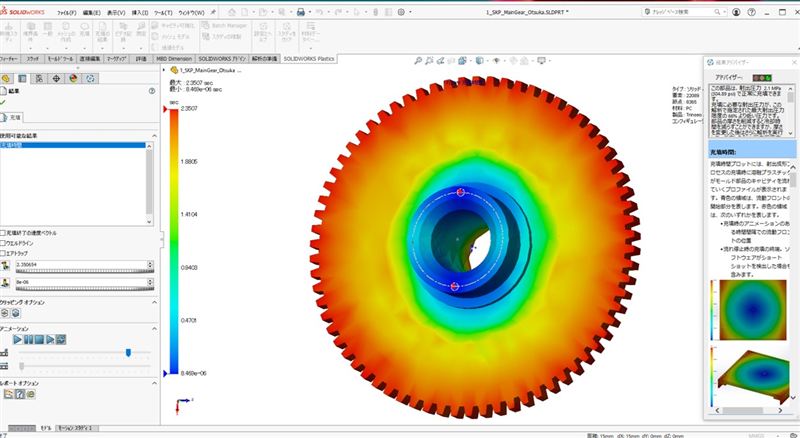
Task: Collapse the report options section
Action: [x=154, y=382]
